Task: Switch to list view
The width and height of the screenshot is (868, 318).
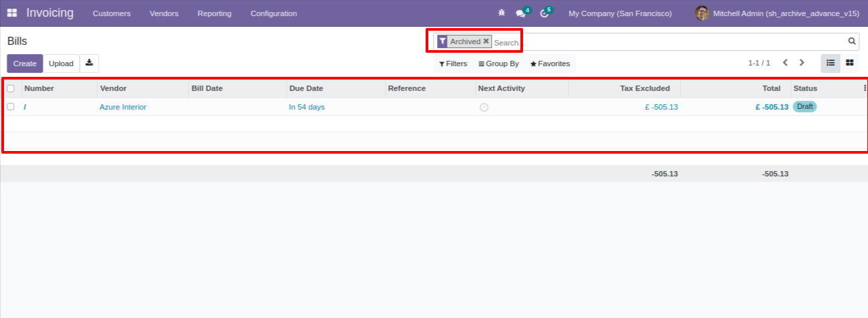Action: (831, 63)
